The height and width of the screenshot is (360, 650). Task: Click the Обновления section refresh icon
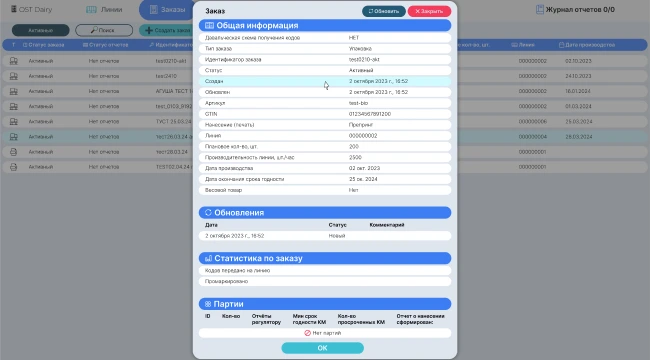point(208,212)
